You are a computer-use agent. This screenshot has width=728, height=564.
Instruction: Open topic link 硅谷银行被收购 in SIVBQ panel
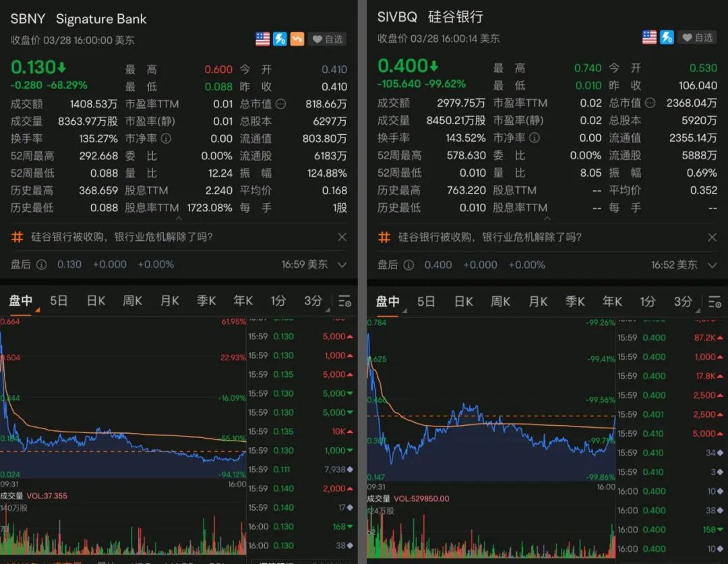click(x=490, y=237)
